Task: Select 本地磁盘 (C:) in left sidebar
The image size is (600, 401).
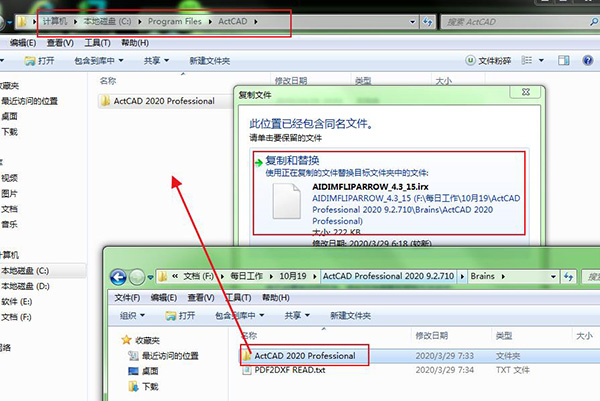Action: point(24,271)
